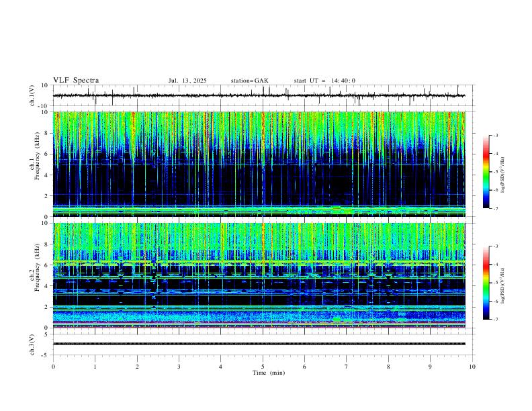The height and width of the screenshot is (411, 532).
Task: Click the ch.1 waveform trace panel
Action: click(x=264, y=95)
